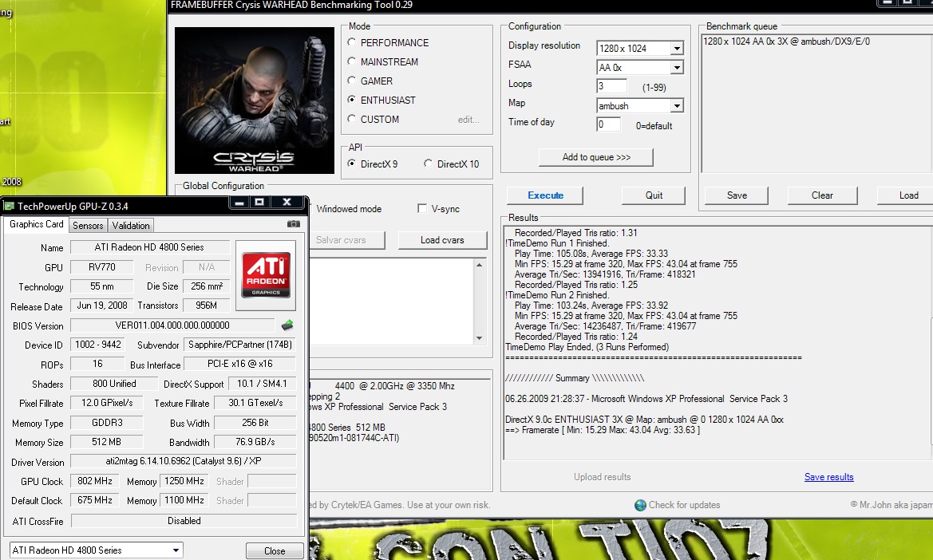Choose the GAMER mode
This screenshot has width=933, height=560.
(x=352, y=81)
